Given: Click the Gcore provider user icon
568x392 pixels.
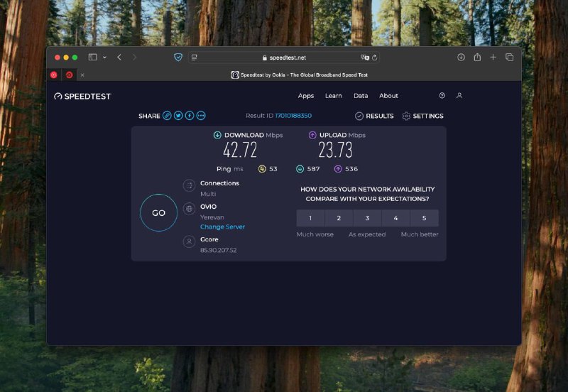Looking at the screenshot, I should coord(189,241).
